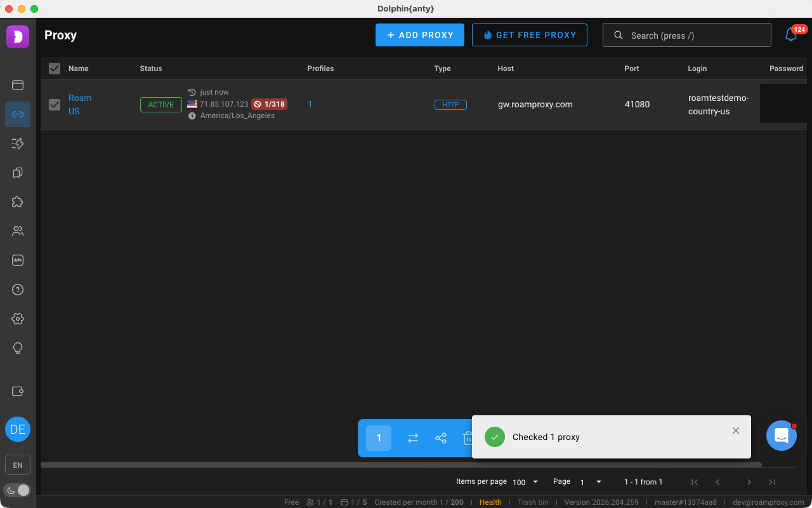This screenshot has width=812, height=508.
Task: Open the Bookmarks copy sidebar icon
Action: coord(18,173)
